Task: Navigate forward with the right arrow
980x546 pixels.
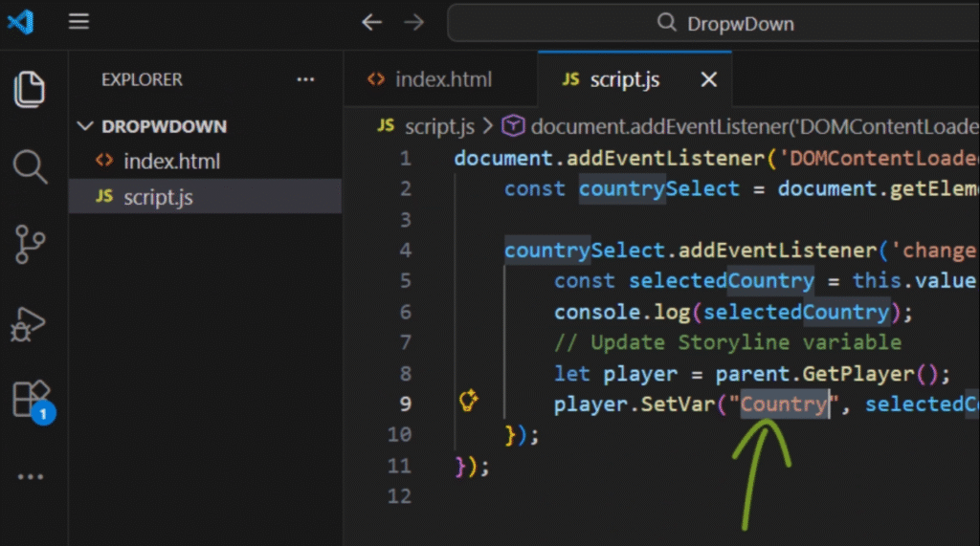Action: pyautogui.click(x=413, y=23)
